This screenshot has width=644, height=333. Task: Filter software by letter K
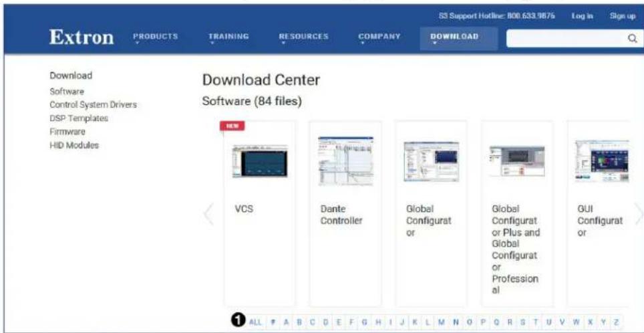coord(416,322)
